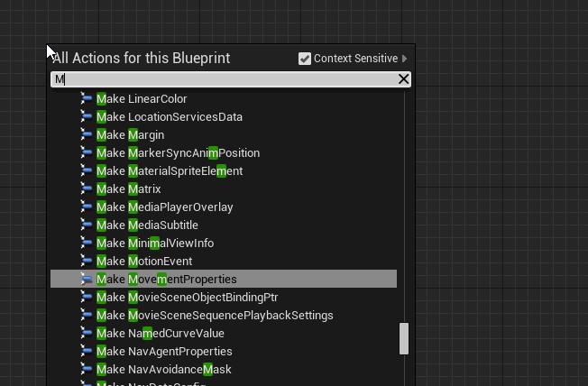Expand the Context Sensitive options arrow
The height and width of the screenshot is (386, 588).
[x=404, y=59]
